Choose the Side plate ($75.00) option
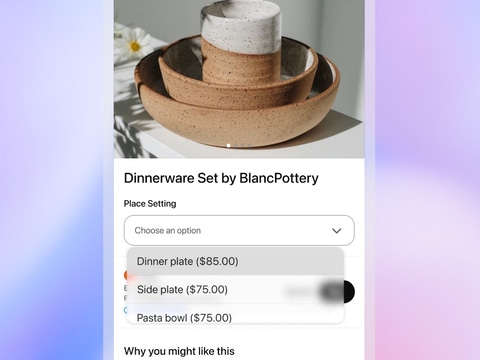 [235, 289]
